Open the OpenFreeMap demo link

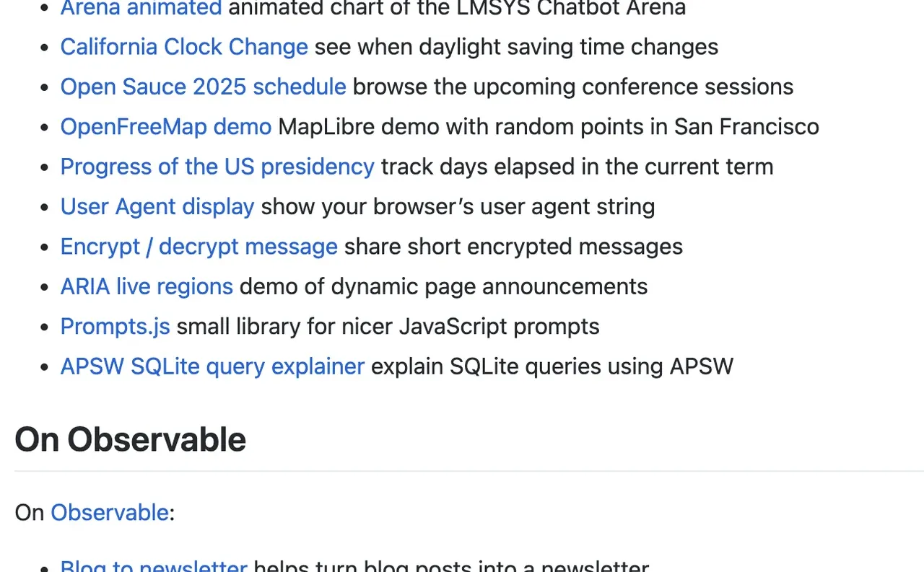click(x=165, y=127)
